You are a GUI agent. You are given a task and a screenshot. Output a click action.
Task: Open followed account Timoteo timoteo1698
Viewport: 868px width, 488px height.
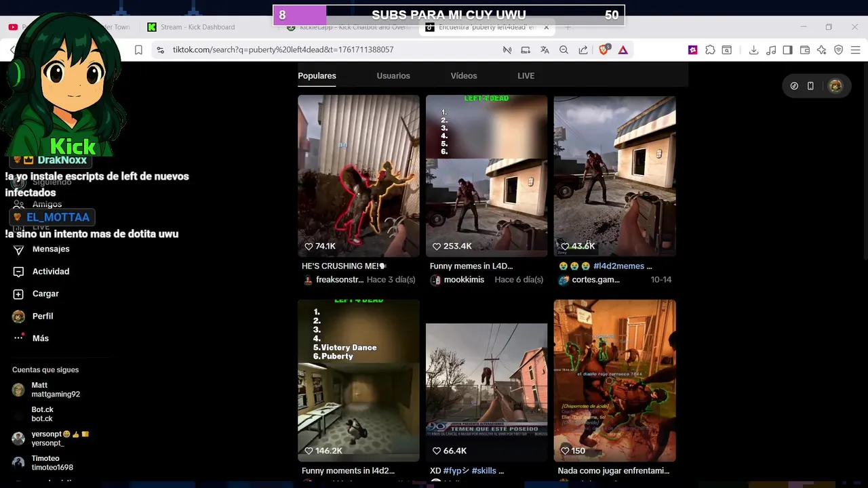coord(43,463)
